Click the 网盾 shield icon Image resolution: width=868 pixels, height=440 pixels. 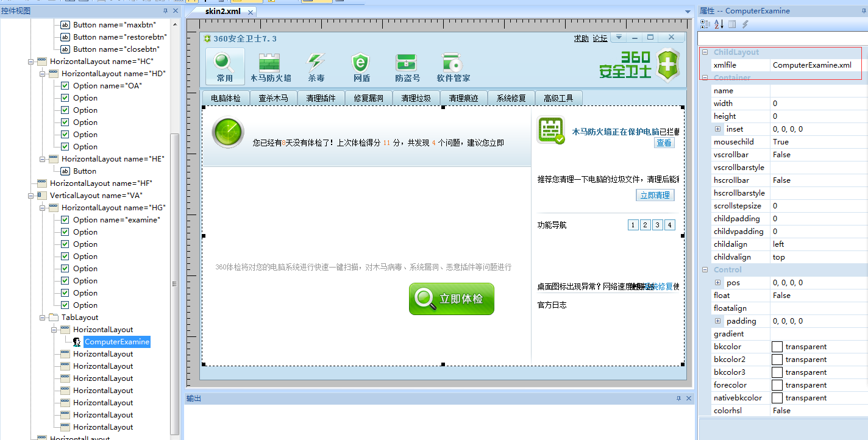click(x=360, y=64)
